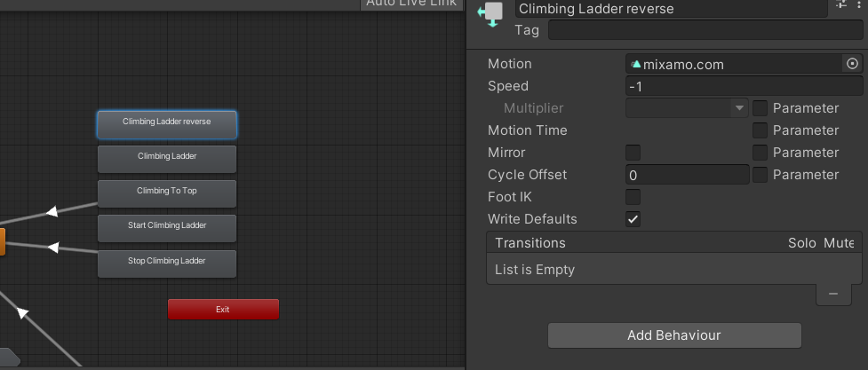Screen dimensions: 868x370
Task: Select the red Exit node
Action: (x=223, y=309)
